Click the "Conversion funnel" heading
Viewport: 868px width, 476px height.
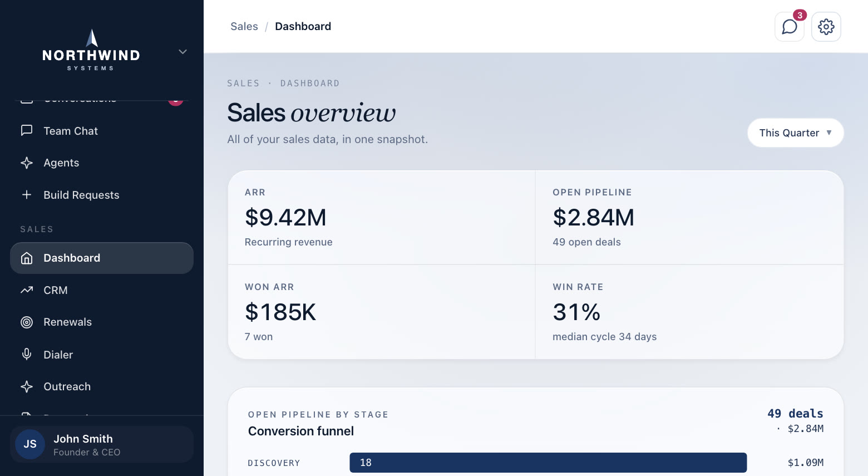[x=301, y=431]
